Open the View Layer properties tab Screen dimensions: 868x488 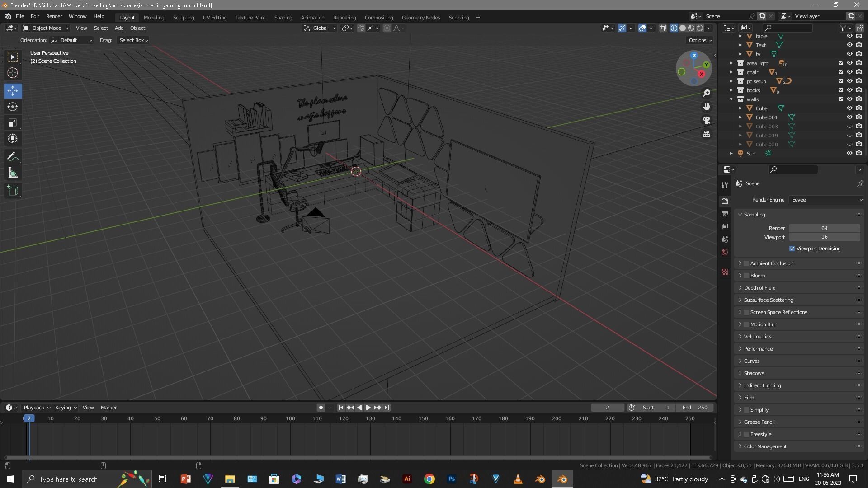(725, 227)
